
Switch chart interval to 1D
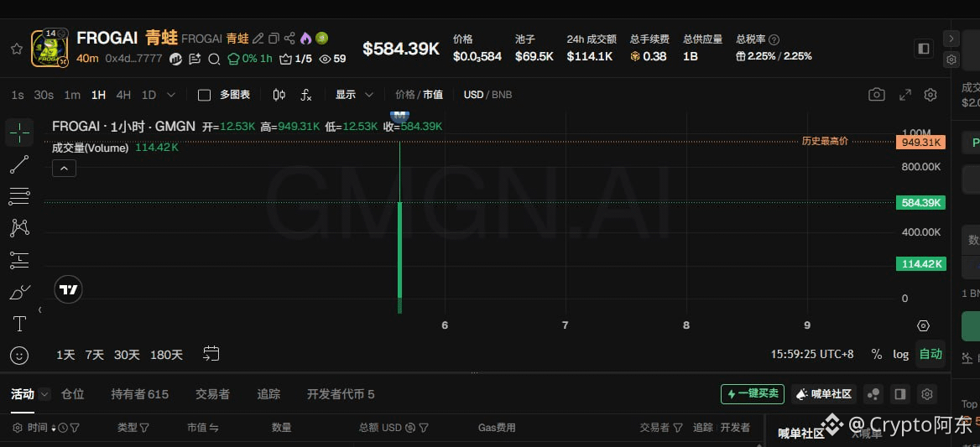coord(149,95)
